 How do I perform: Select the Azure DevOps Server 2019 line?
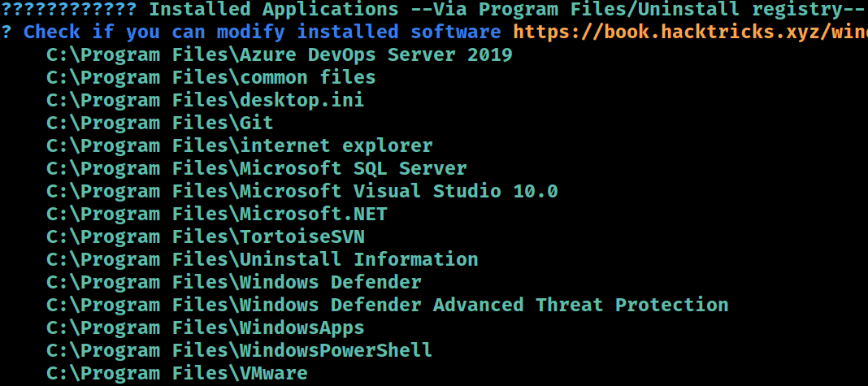pos(280,55)
